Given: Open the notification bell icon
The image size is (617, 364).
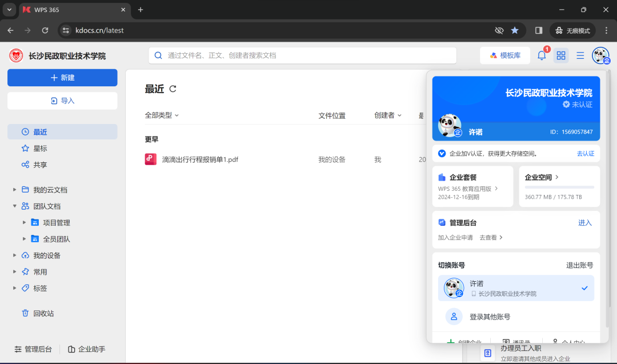Looking at the screenshot, I should 542,55.
